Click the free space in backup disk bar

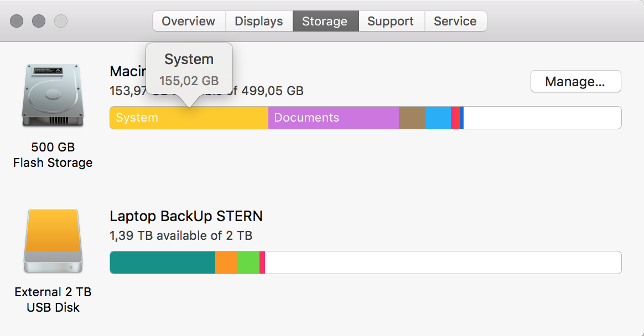(x=443, y=262)
